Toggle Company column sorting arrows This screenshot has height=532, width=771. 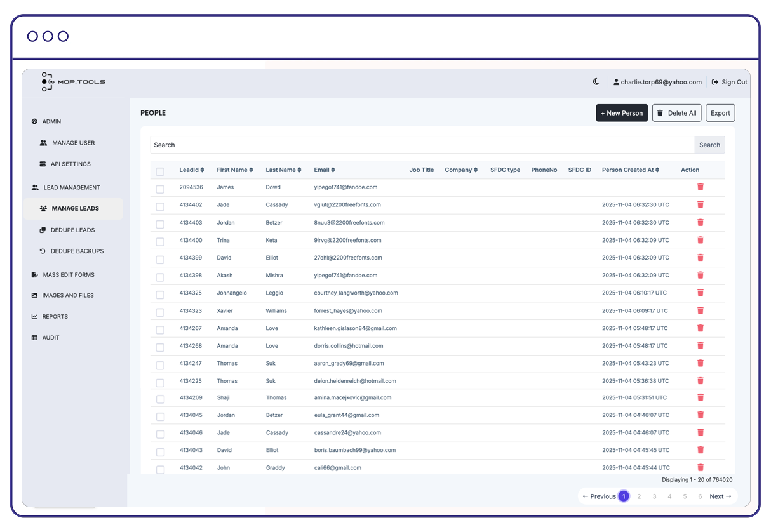(x=476, y=170)
